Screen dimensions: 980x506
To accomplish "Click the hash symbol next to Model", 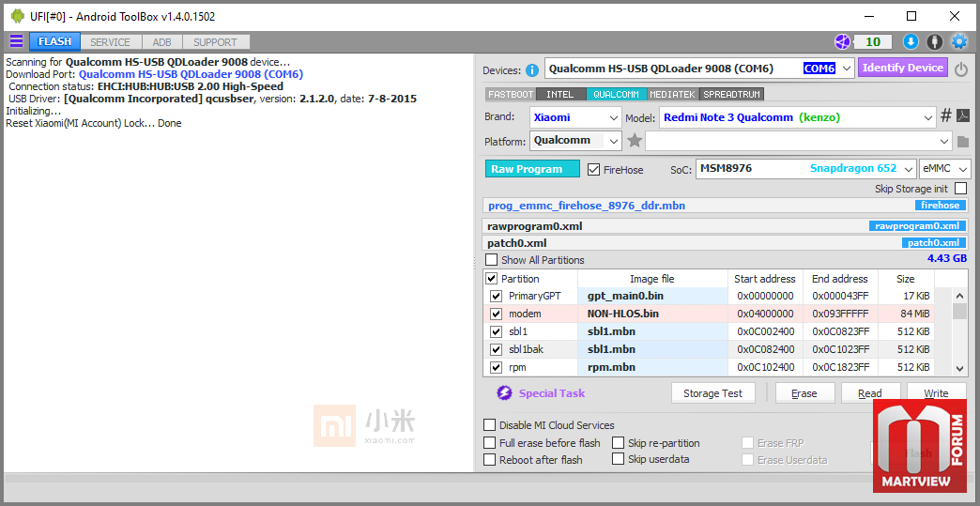I will pyautogui.click(x=946, y=115).
